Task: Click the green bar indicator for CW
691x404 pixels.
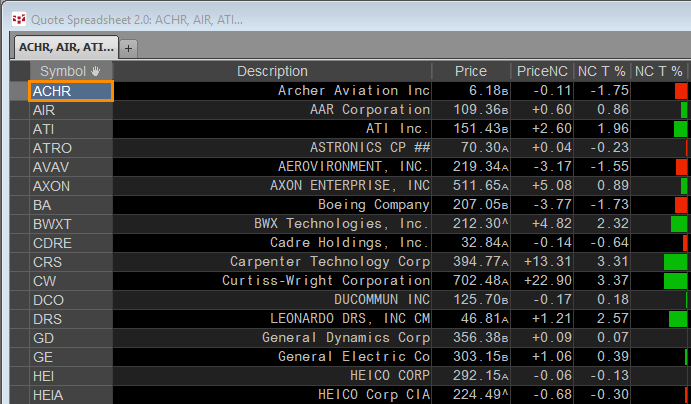Action: coord(675,281)
